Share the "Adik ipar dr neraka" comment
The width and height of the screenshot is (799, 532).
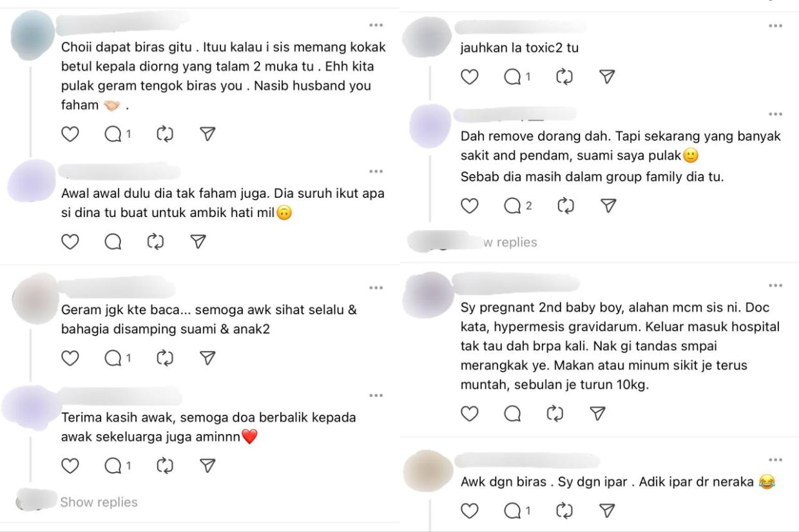[x=606, y=511]
